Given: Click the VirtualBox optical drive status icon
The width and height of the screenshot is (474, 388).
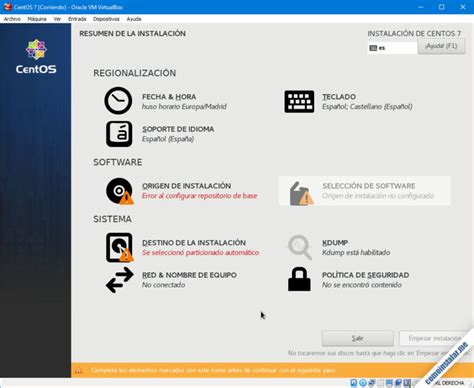Looking at the screenshot, I should [363, 383].
